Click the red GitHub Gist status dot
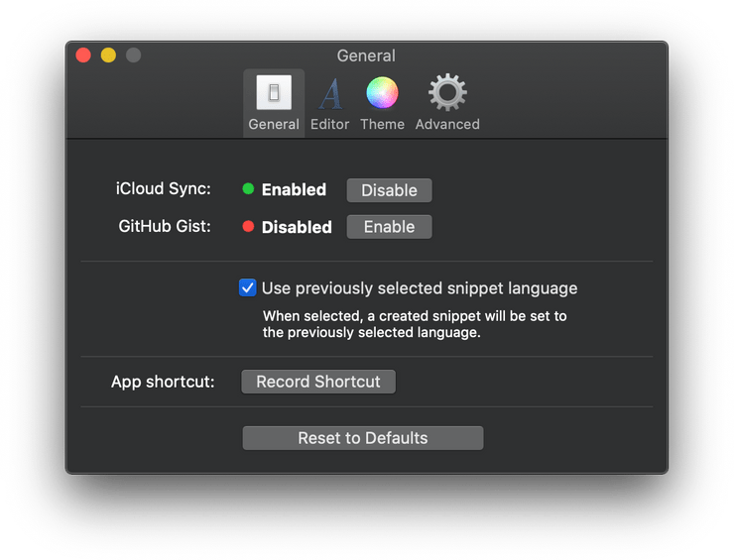Image resolution: width=734 pixels, height=560 pixels. click(248, 226)
